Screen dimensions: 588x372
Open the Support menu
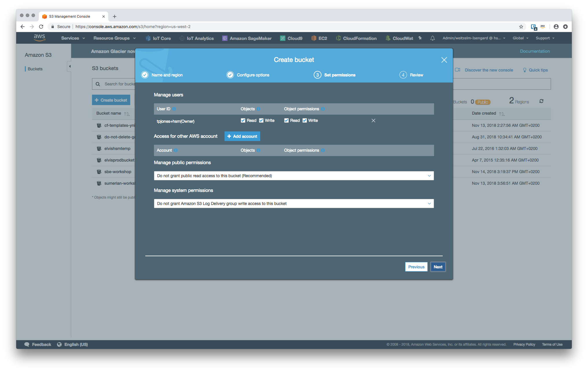(x=545, y=38)
